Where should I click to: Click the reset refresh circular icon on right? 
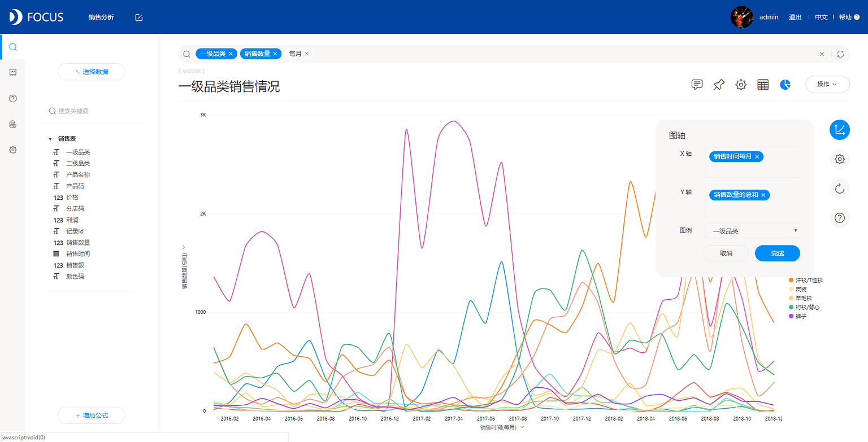[x=840, y=188]
